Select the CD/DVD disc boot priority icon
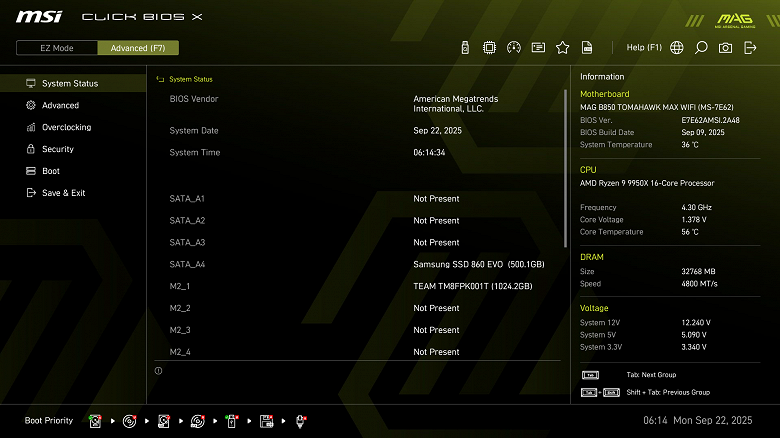The width and height of the screenshot is (780, 438). (x=129, y=421)
